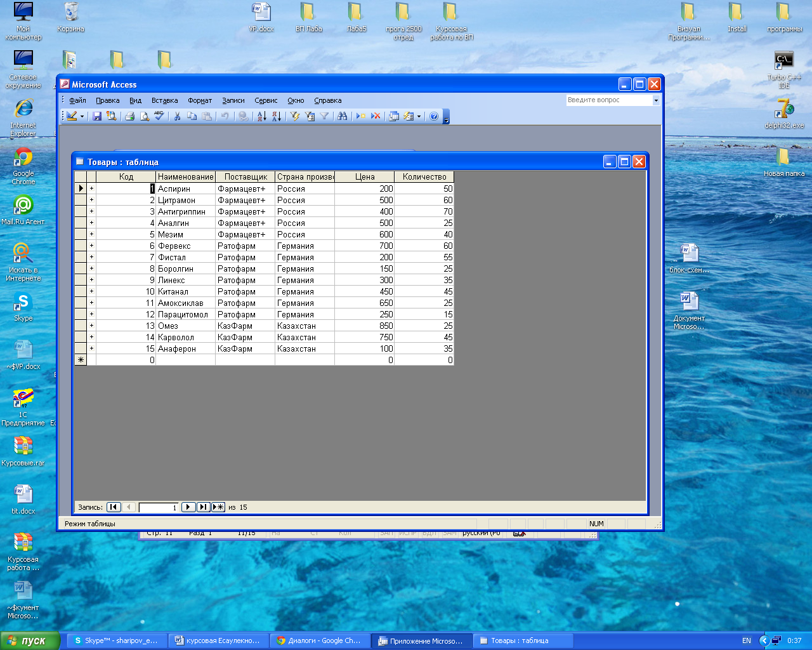Switch to Design view icon in Access toolbar
The image size is (812, 650).
tap(72, 116)
